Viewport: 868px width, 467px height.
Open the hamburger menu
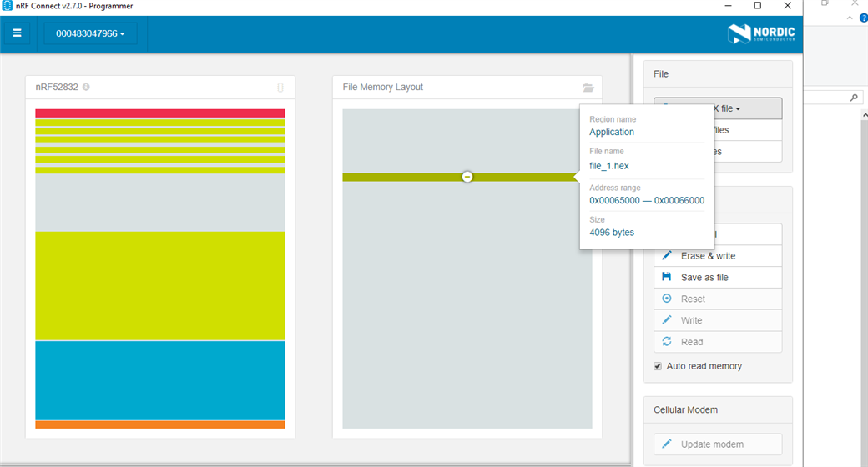click(18, 33)
